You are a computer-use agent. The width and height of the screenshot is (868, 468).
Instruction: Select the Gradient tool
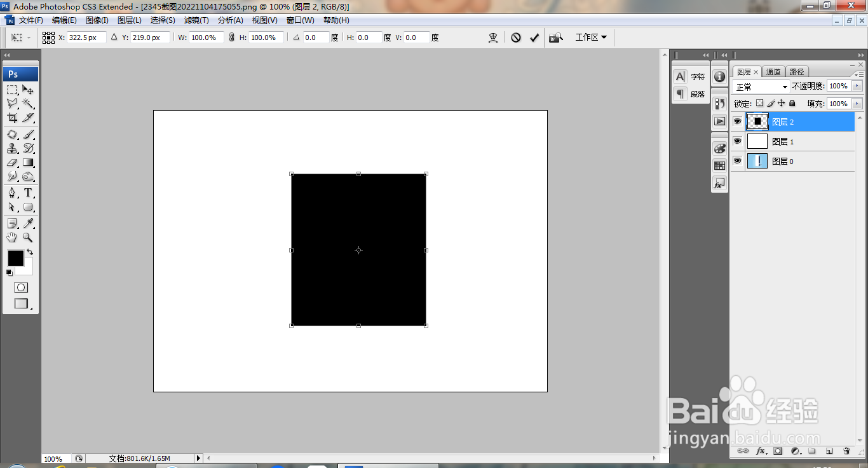[28, 162]
